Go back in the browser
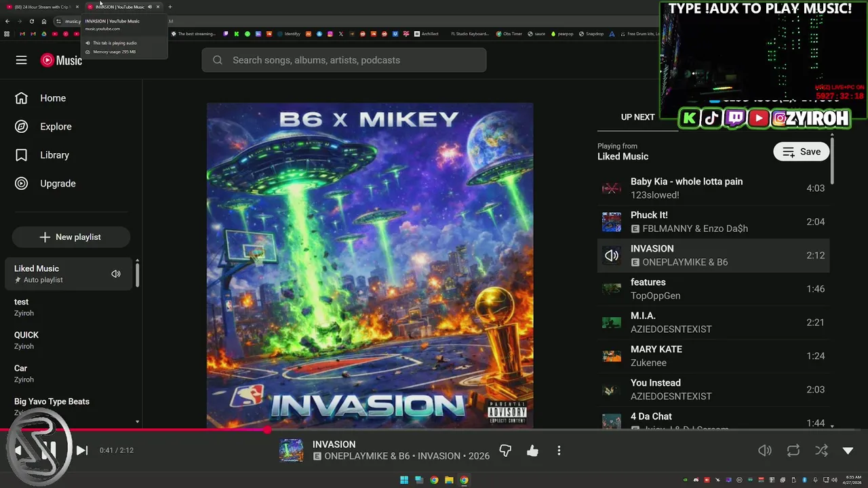Image resolution: width=868 pixels, height=488 pixels. pos(7,21)
